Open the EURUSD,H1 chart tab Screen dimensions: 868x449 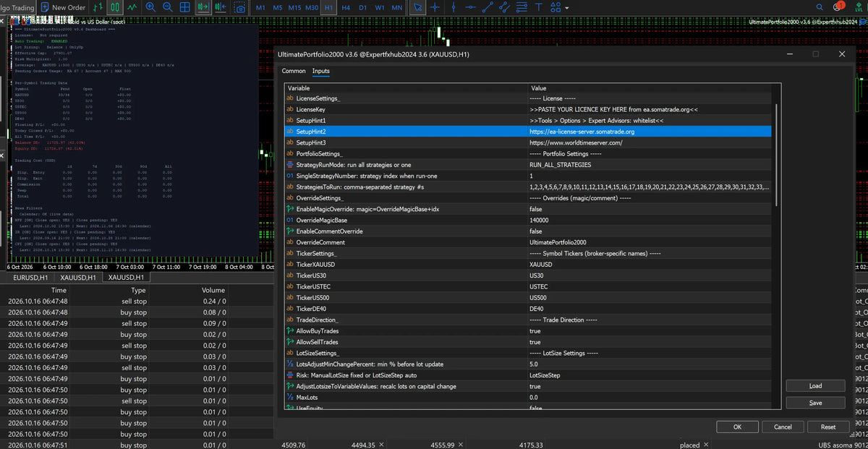pyautogui.click(x=31, y=278)
